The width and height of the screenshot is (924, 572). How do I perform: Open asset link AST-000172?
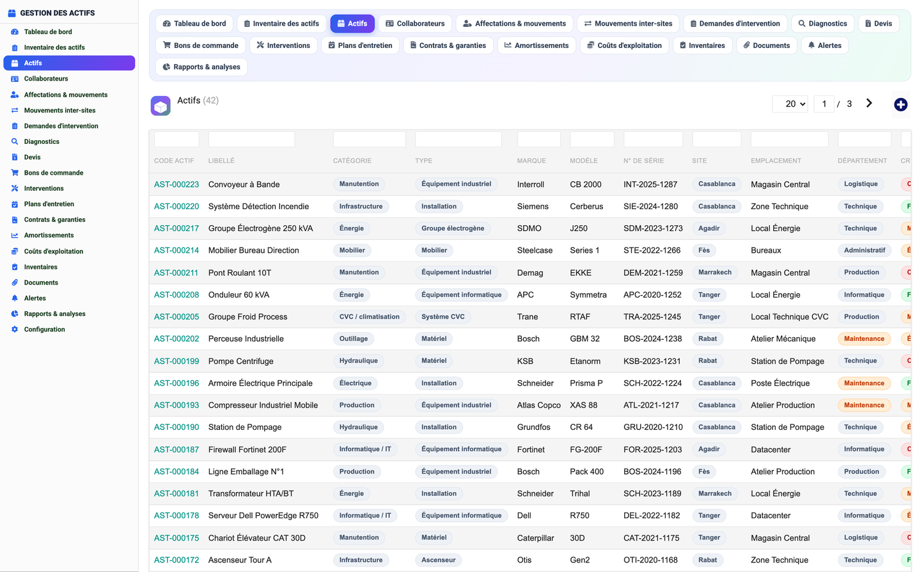pos(176,560)
